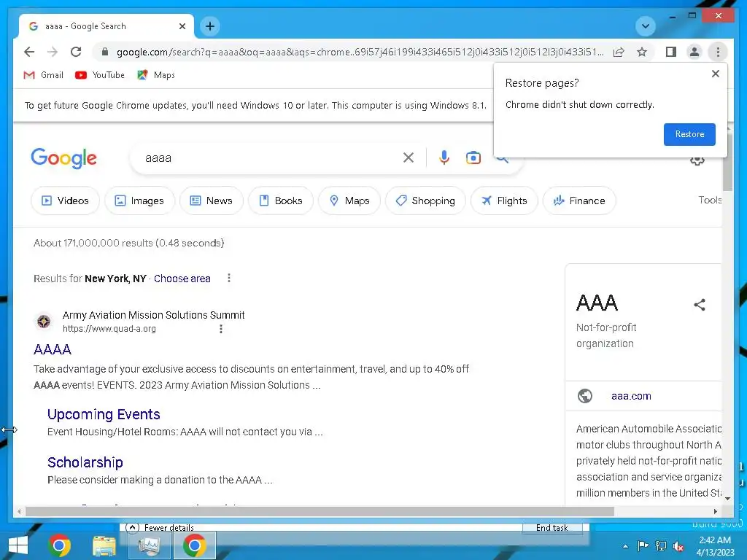This screenshot has height=560, width=747.
Task: Click the muted volume tray icon
Action: pyautogui.click(x=678, y=546)
